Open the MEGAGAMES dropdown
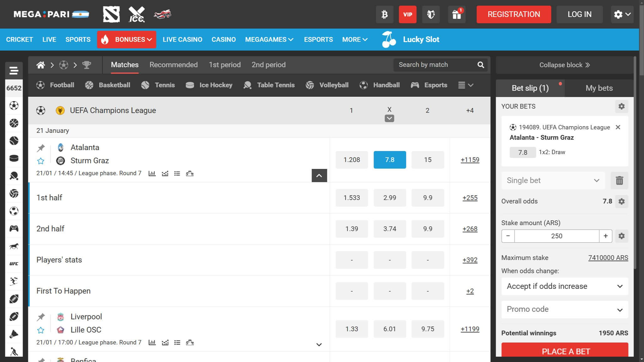The height and width of the screenshot is (362, 644). (269, 40)
